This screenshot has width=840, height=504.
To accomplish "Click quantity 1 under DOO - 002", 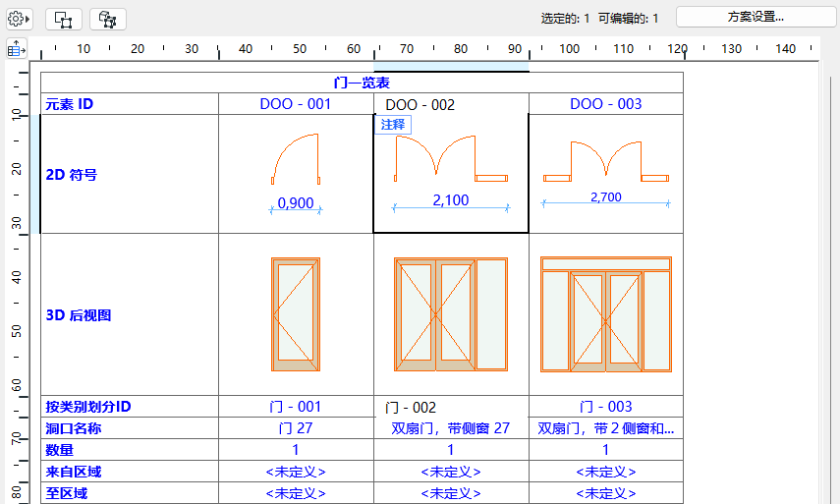I will point(451,450).
